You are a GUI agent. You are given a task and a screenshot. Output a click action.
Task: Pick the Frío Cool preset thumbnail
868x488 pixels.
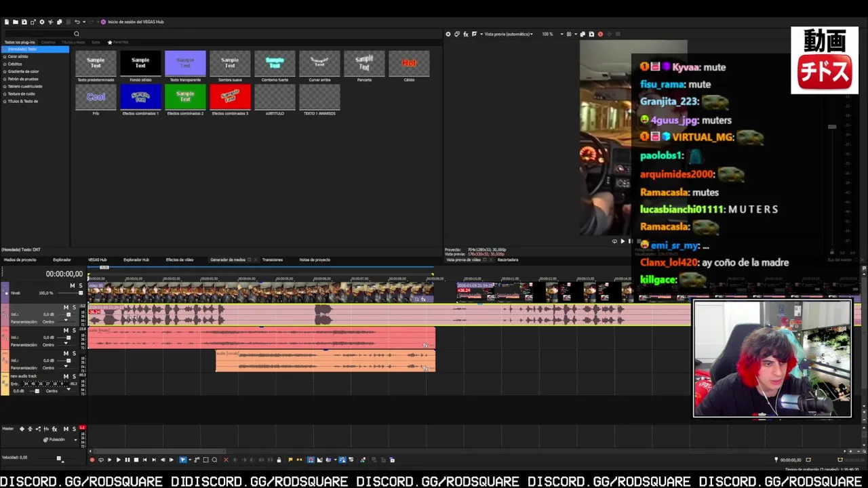(x=96, y=97)
